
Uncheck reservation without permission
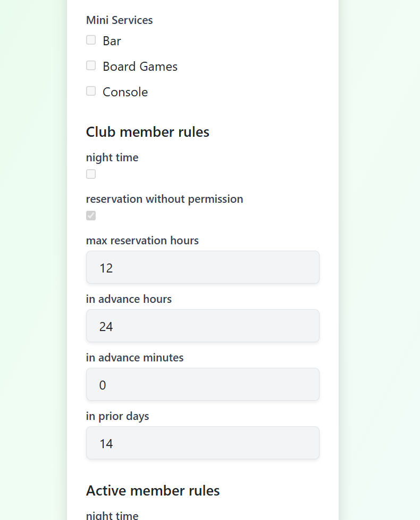(x=90, y=215)
